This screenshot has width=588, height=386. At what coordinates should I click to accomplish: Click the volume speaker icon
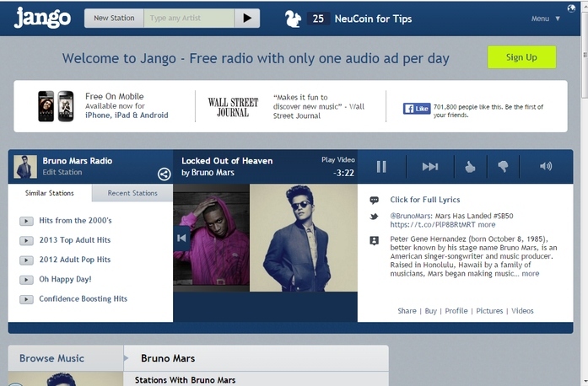546,166
